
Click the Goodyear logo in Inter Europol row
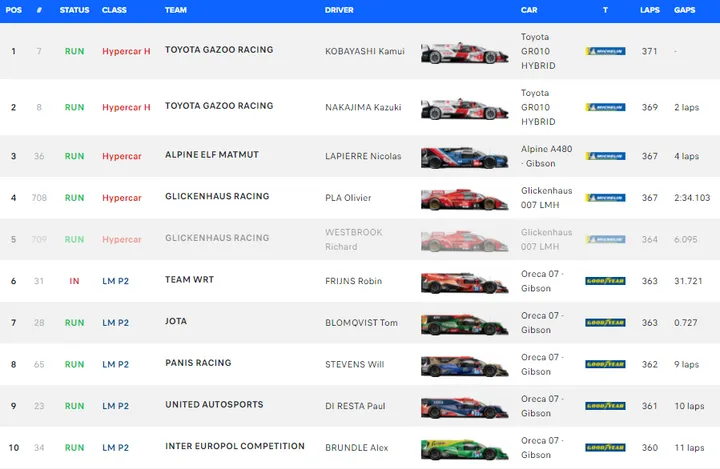(605, 447)
